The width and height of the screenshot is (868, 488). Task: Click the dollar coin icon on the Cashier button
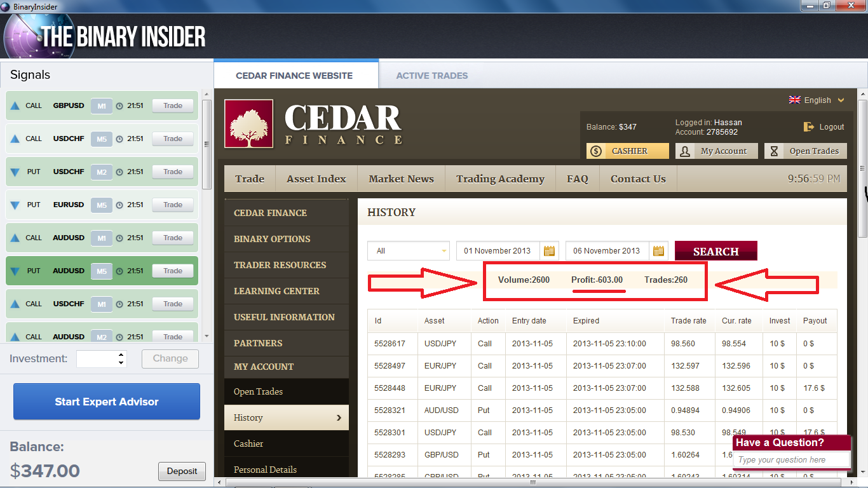tap(596, 151)
